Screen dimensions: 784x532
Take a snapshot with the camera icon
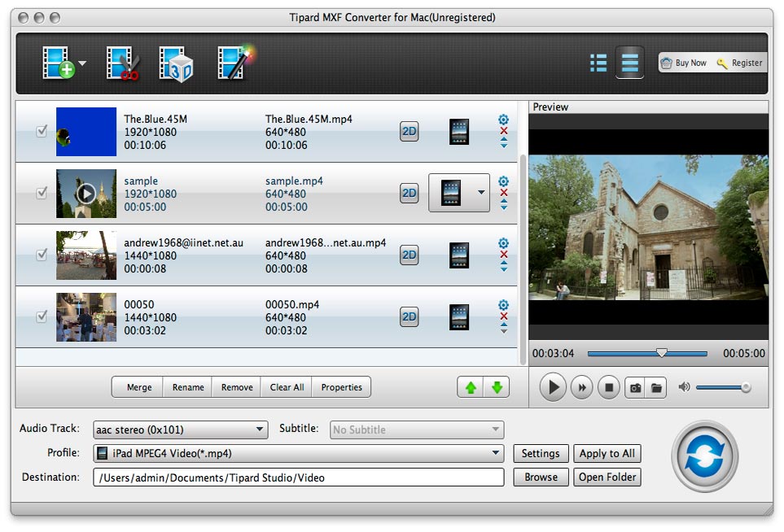[634, 387]
